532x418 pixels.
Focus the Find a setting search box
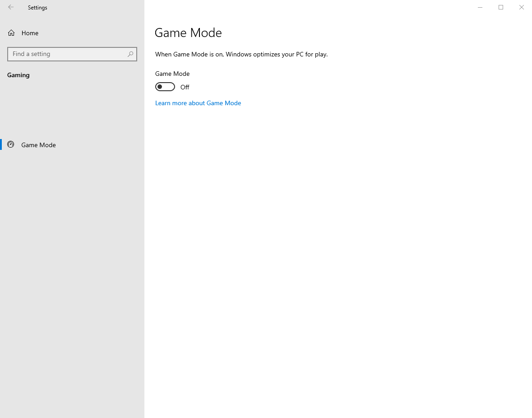click(x=72, y=54)
